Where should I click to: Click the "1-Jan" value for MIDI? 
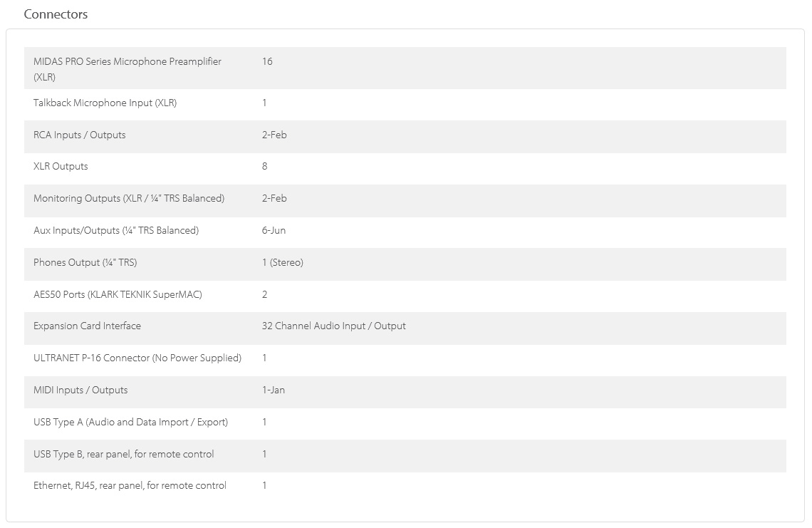273,390
